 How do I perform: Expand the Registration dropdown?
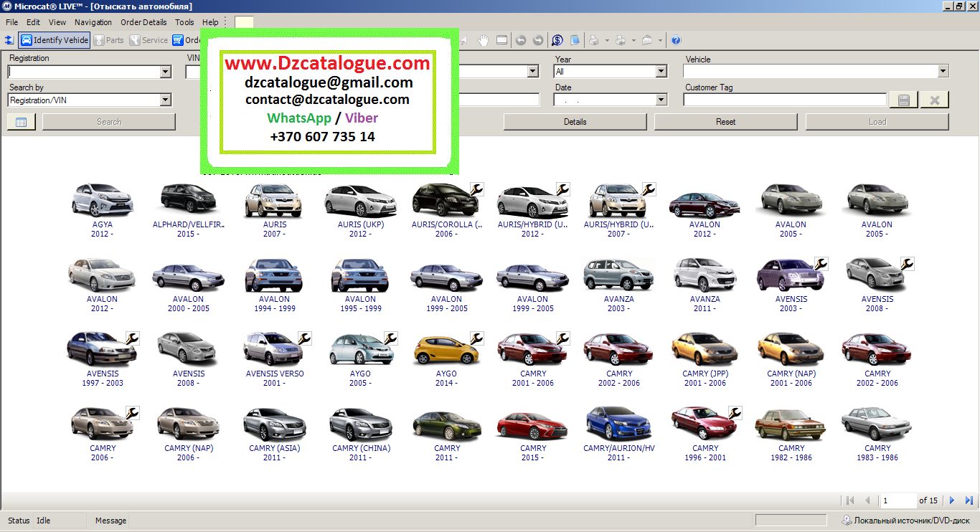click(166, 72)
